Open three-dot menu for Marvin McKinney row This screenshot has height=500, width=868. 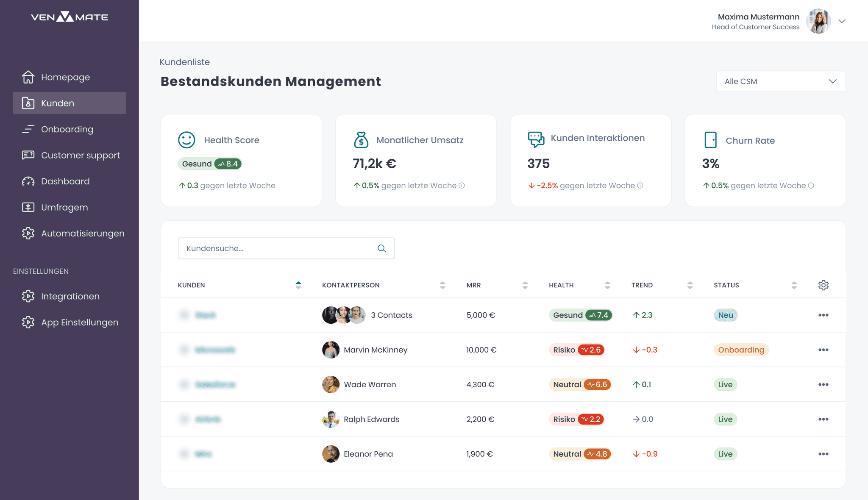[x=823, y=350]
